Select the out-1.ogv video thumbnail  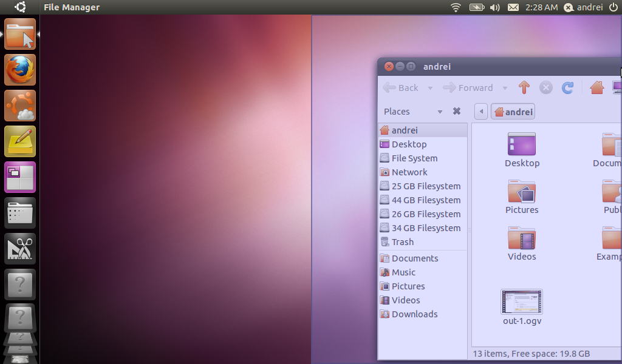(522, 302)
